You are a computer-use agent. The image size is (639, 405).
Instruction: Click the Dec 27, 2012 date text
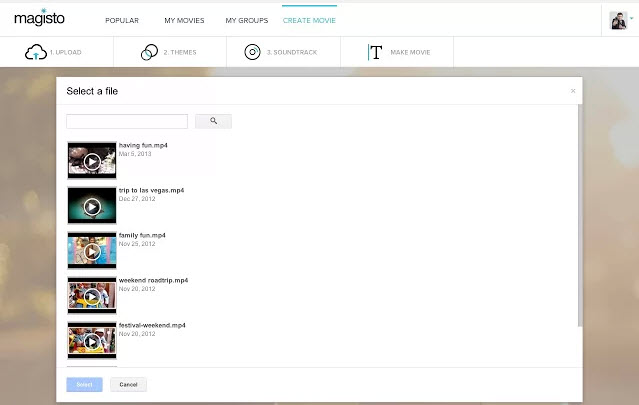tap(137, 199)
